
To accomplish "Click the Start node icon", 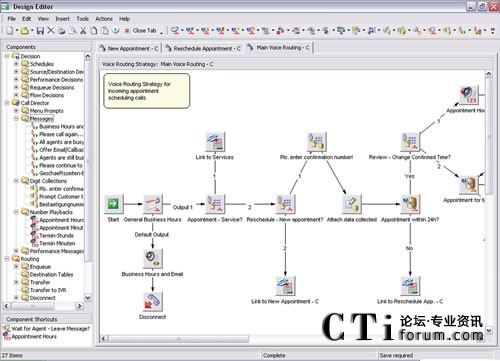I will [114, 203].
